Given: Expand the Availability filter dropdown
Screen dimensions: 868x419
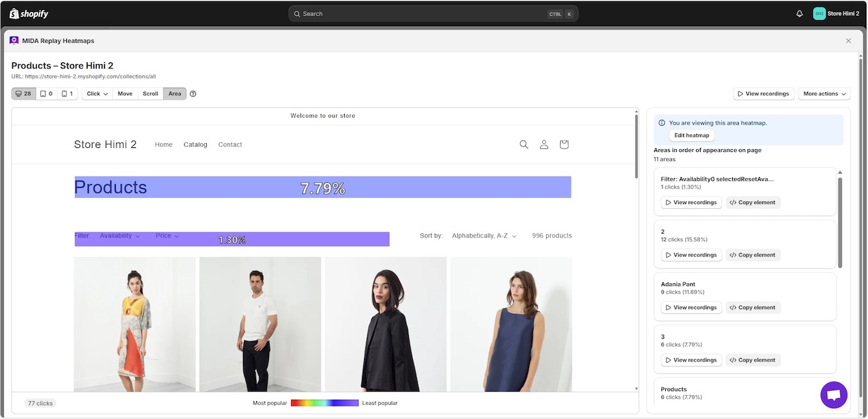Looking at the screenshot, I should click(120, 236).
